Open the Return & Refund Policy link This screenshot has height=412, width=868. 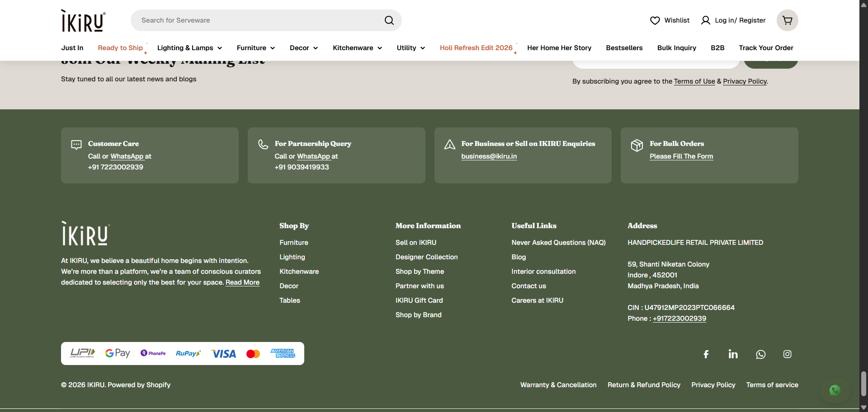tap(643, 385)
